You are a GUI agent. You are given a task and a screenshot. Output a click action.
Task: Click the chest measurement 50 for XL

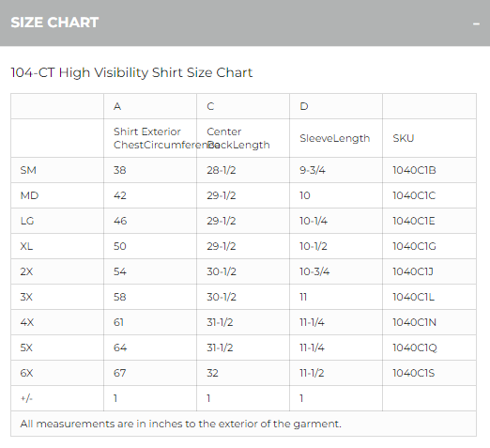coord(120,246)
